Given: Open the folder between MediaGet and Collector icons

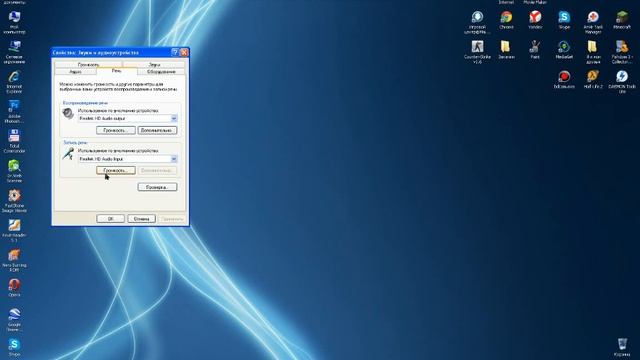Looking at the screenshot, I should [x=593, y=52].
